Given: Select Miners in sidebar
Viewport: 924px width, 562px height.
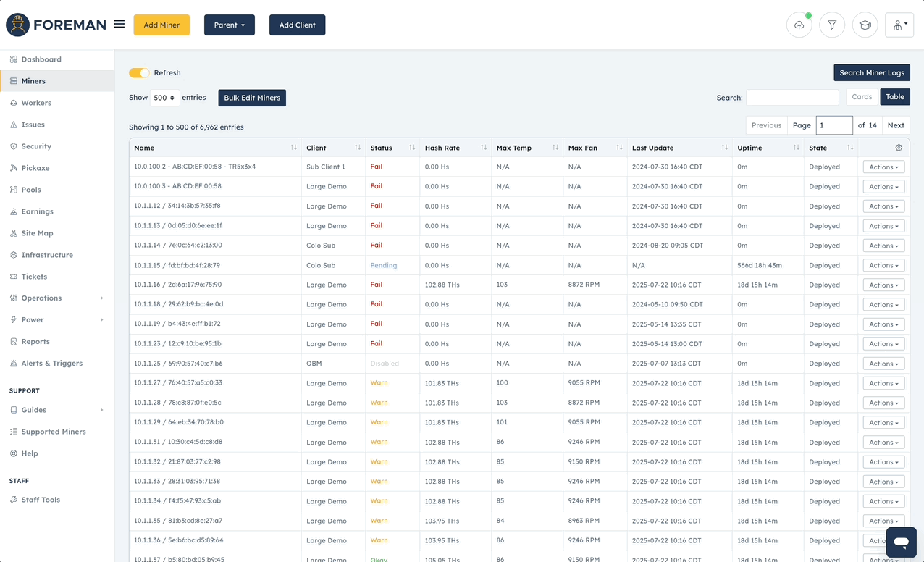Looking at the screenshot, I should pyautogui.click(x=57, y=81).
